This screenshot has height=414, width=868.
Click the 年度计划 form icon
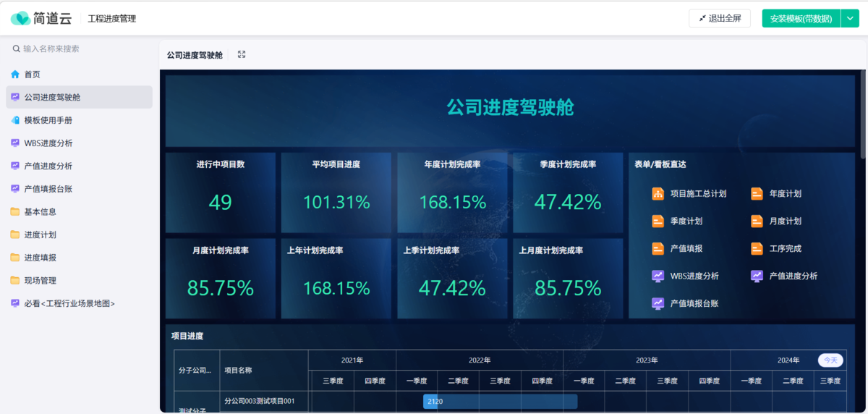[x=757, y=193]
